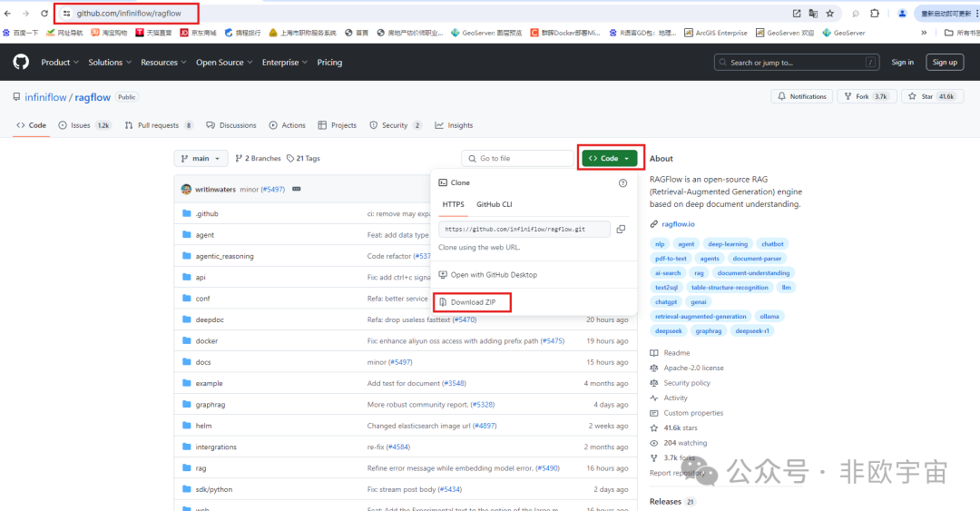View 21 Tags link
The width and height of the screenshot is (980, 511).
pos(303,158)
